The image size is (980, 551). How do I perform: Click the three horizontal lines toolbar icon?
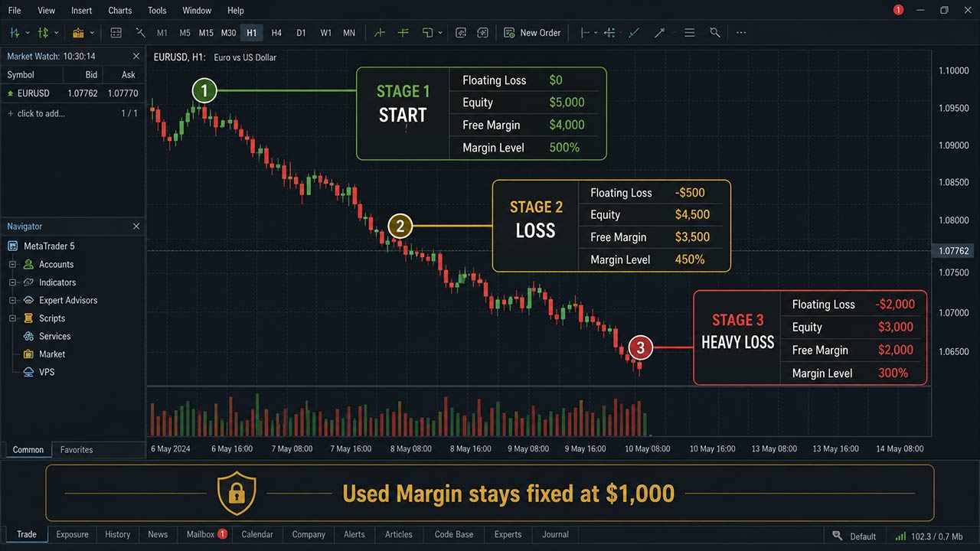(x=690, y=33)
